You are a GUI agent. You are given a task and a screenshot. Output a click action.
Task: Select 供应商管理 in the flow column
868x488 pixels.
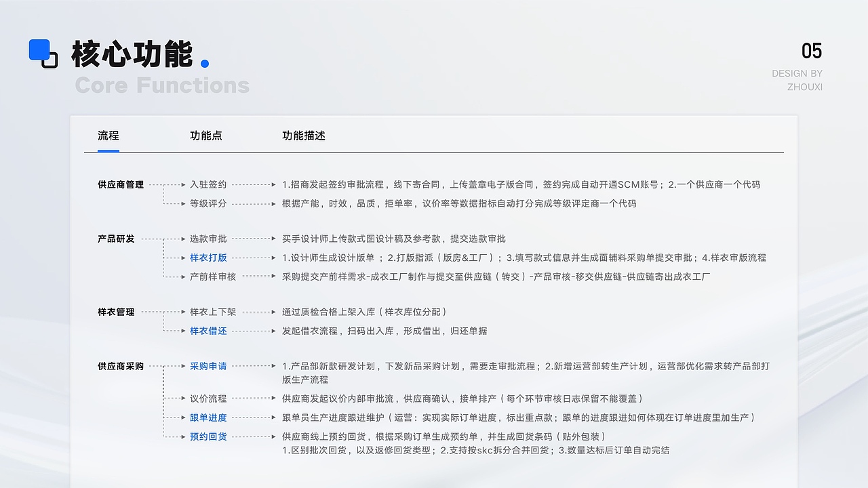[x=121, y=184]
